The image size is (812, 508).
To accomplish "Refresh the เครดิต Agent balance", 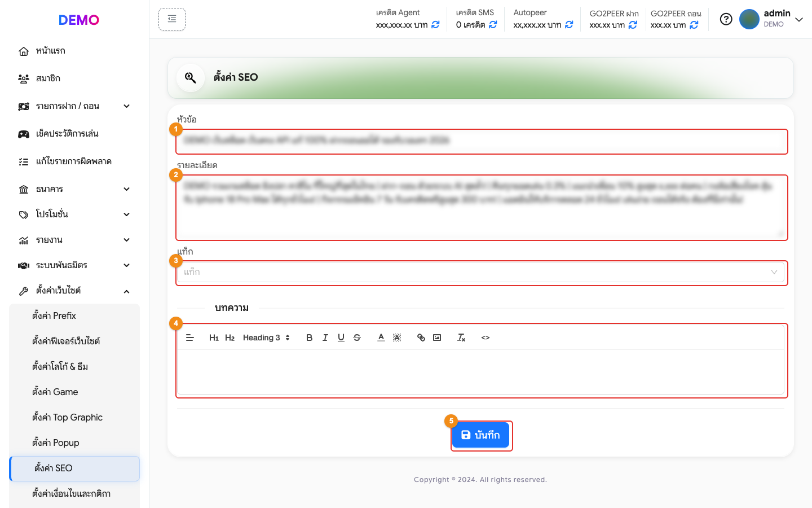I will 435,25.
